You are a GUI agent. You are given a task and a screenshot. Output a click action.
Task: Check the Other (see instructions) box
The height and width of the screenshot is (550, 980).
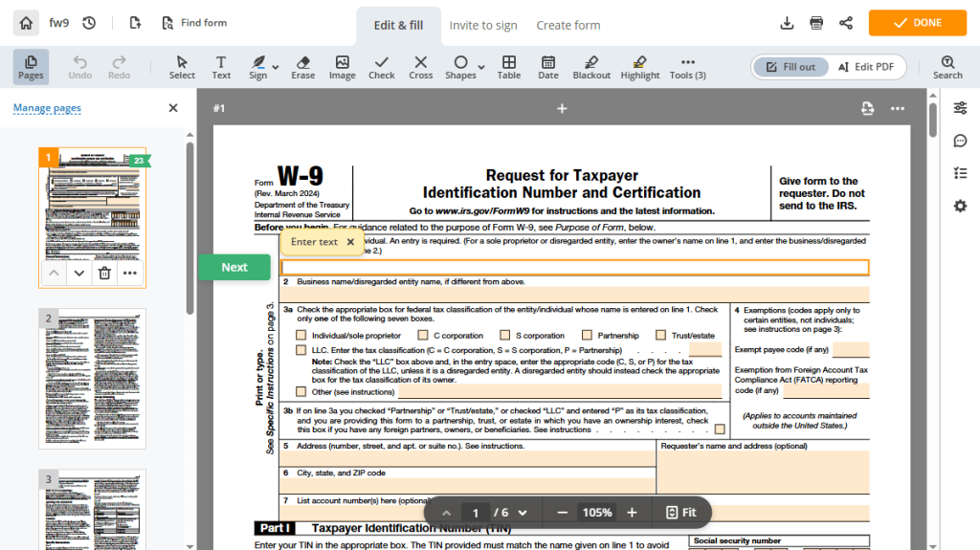coord(301,392)
